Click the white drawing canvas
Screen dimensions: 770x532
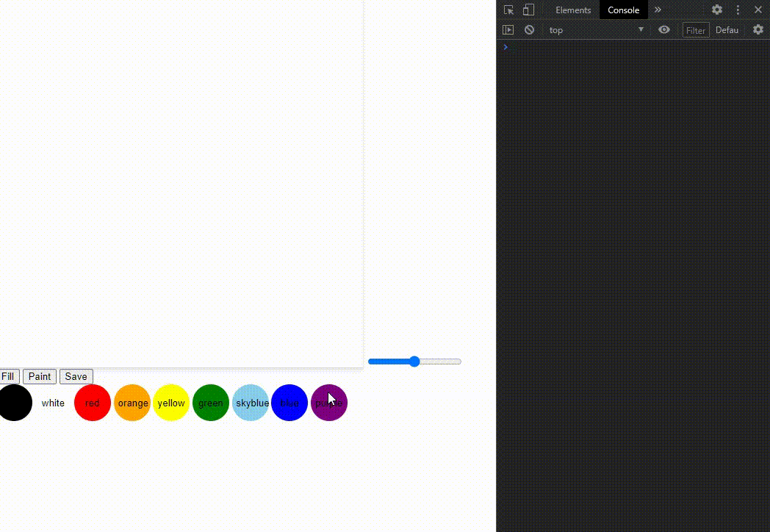(x=181, y=183)
